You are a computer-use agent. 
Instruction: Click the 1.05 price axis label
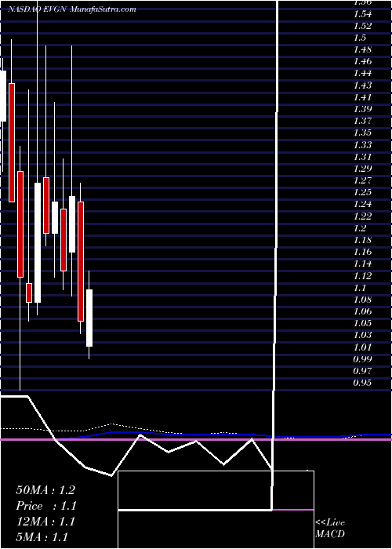[x=362, y=323]
